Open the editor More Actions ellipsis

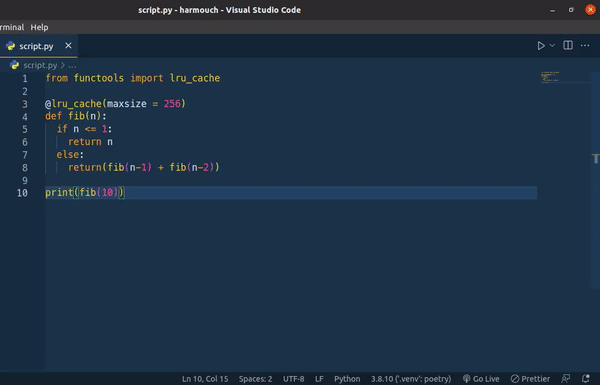pos(585,46)
